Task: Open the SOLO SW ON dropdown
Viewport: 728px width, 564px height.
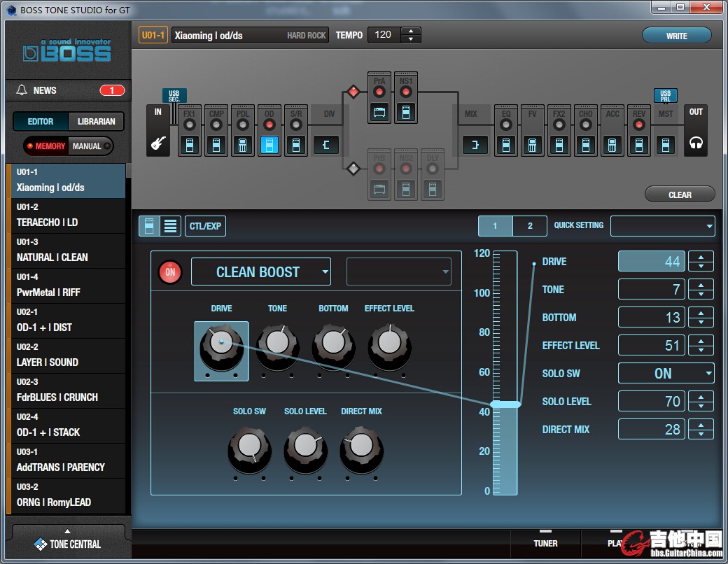Action: (x=666, y=373)
